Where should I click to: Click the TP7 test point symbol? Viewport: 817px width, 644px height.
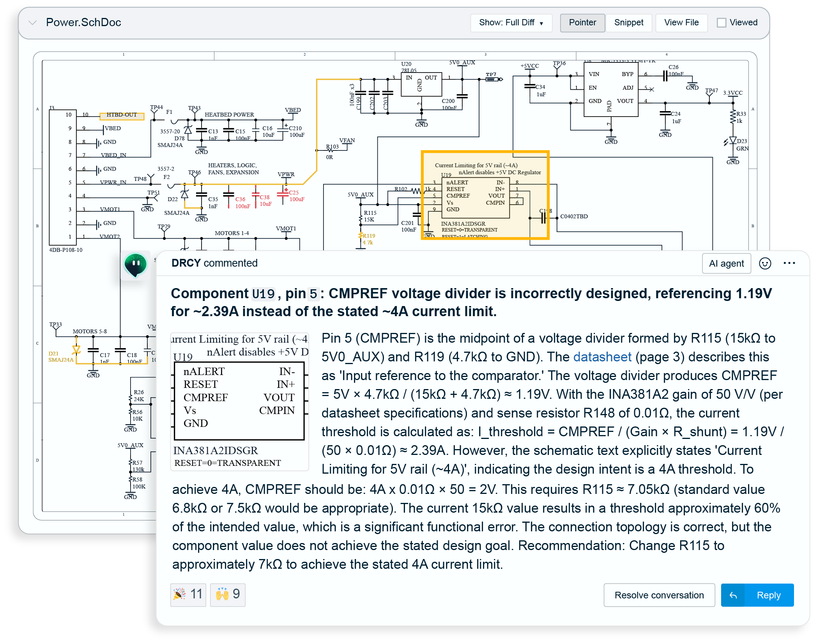coord(494,79)
